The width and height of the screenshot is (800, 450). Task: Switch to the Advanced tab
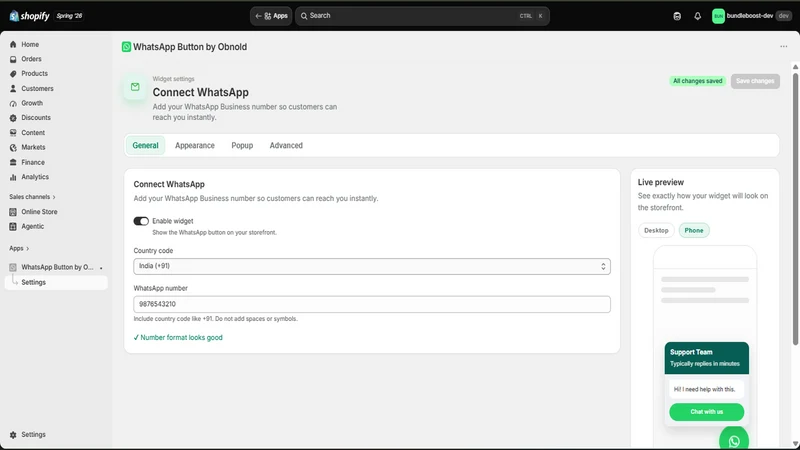(286, 145)
